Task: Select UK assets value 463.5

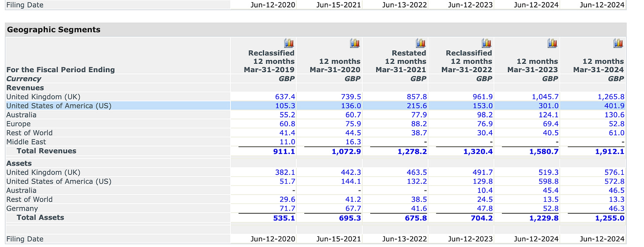Action: coord(417,172)
